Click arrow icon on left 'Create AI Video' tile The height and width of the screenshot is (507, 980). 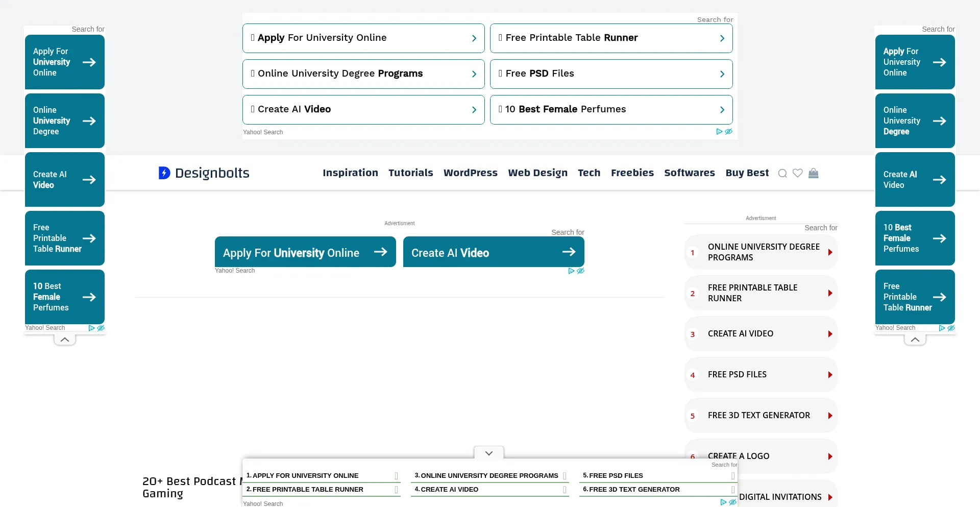89,180
